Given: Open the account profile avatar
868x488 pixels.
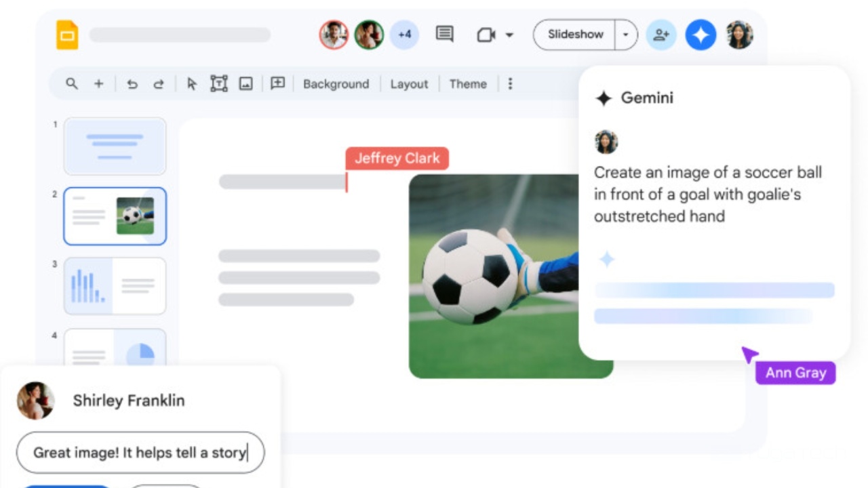Looking at the screenshot, I should (x=740, y=35).
